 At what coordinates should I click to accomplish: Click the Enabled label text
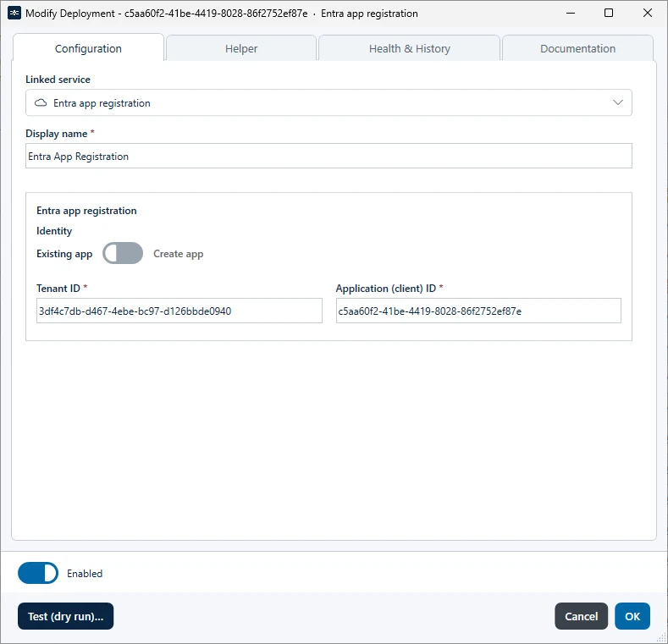(x=85, y=574)
